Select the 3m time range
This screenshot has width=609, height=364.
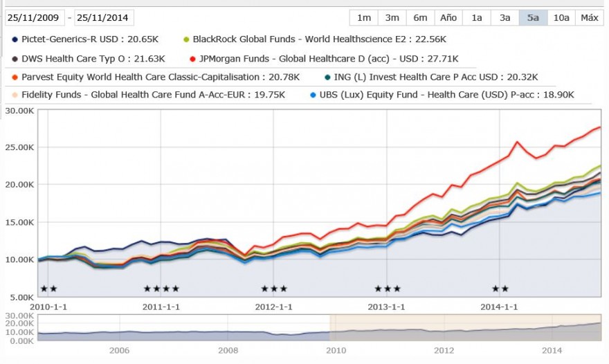pyautogui.click(x=392, y=18)
